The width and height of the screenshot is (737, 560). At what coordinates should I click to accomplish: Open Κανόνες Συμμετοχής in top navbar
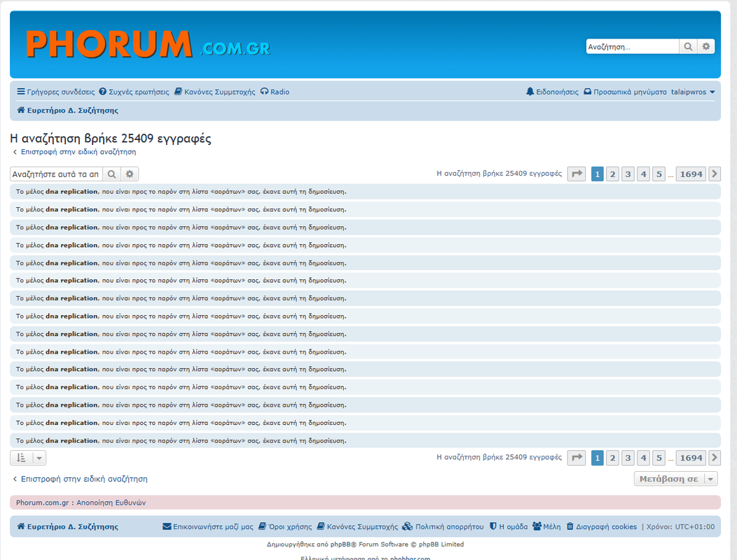[215, 92]
